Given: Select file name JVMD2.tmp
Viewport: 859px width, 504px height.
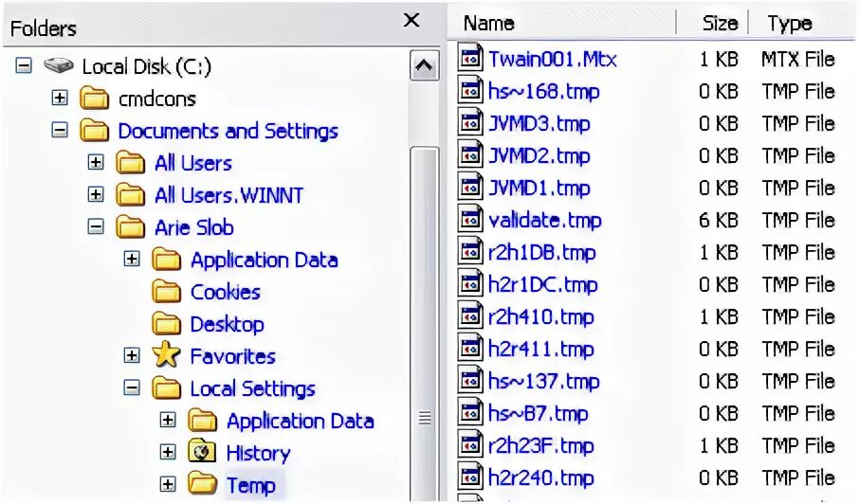Looking at the screenshot, I should pos(539,156).
